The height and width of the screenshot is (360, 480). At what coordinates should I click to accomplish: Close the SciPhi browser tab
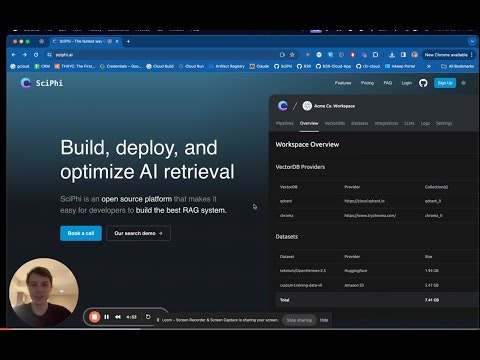117,41
